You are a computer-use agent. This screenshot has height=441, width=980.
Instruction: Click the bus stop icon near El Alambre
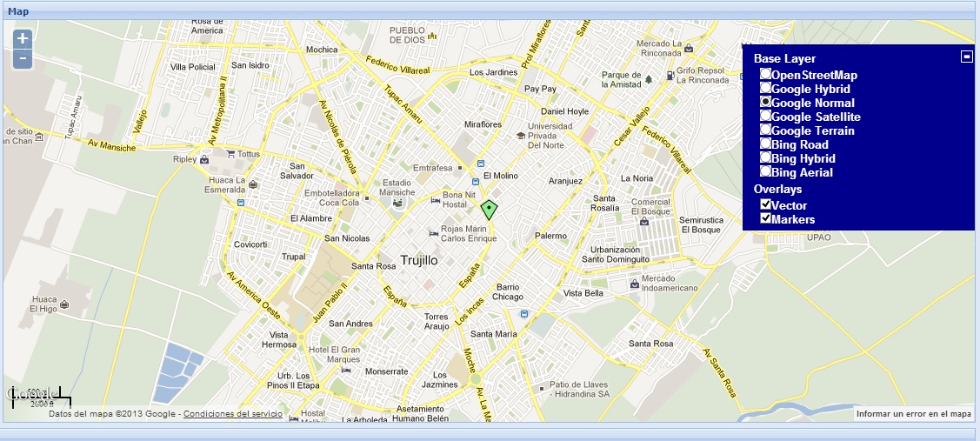click(x=241, y=203)
